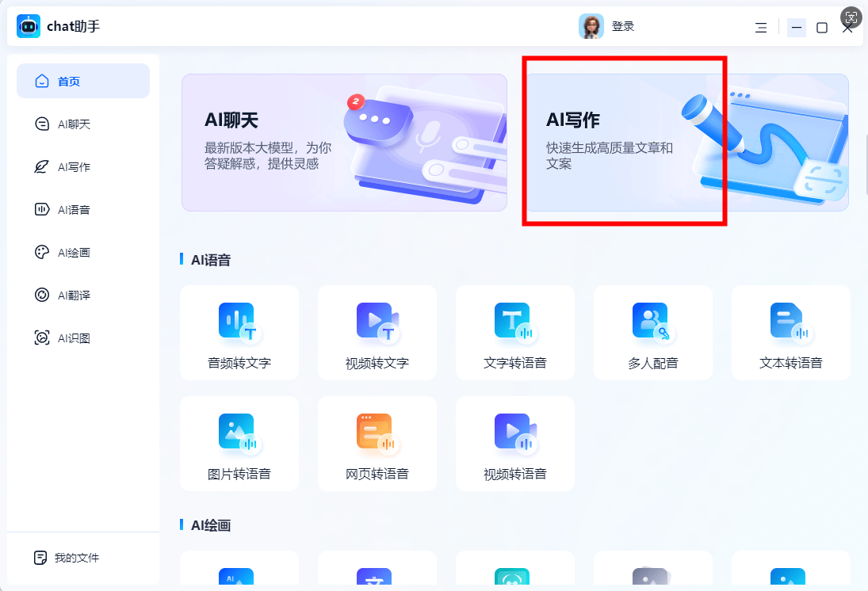Screen dimensions: 868x591
Task: Click the 文字转语音 icon
Action: pyautogui.click(x=514, y=322)
